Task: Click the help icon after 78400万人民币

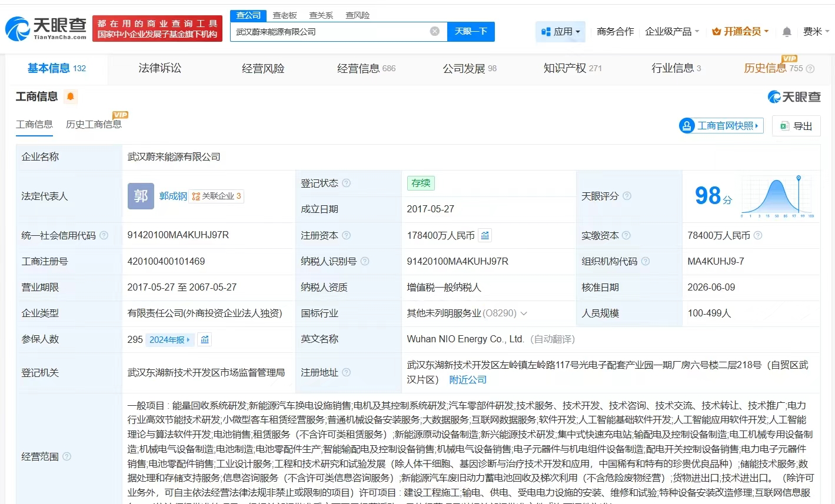Action: point(758,235)
